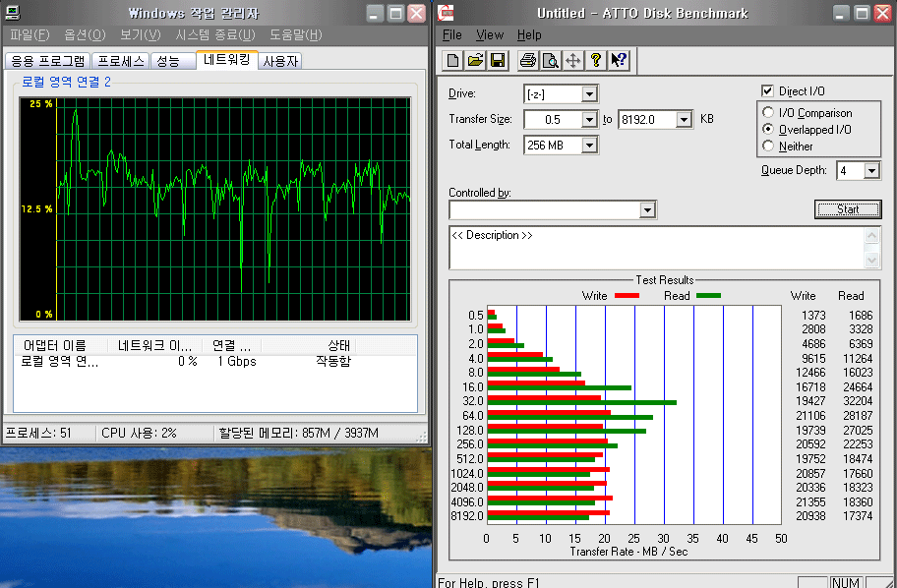Image resolution: width=897 pixels, height=588 pixels.
Task: Open the Total Length 256 MB dropdown
Action: click(589, 146)
